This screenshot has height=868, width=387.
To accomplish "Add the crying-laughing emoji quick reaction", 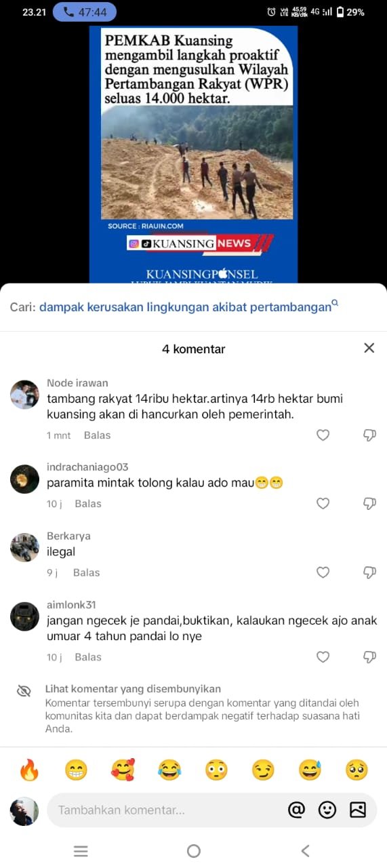I will [169, 770].
